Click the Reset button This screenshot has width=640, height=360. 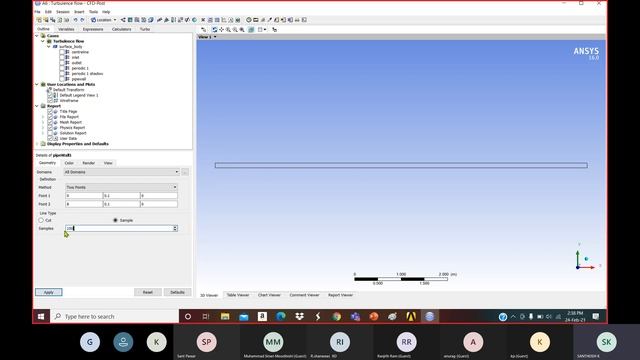click(148, 292)
